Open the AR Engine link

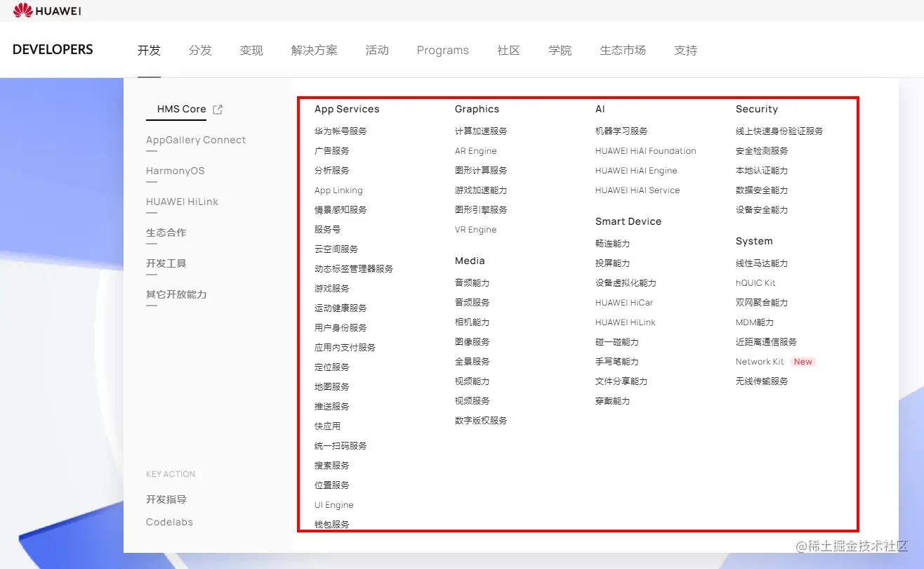click(475, 151)
